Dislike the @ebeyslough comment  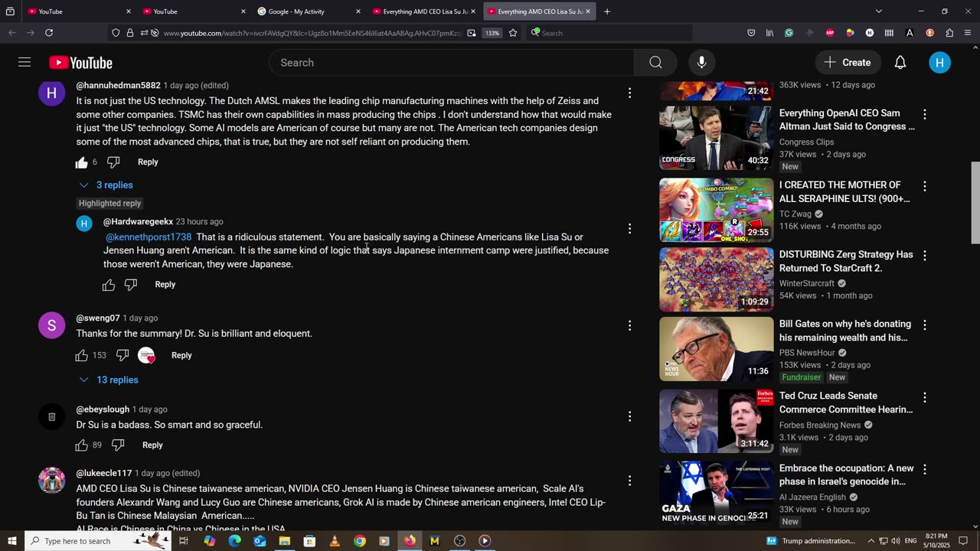[118, 445]
